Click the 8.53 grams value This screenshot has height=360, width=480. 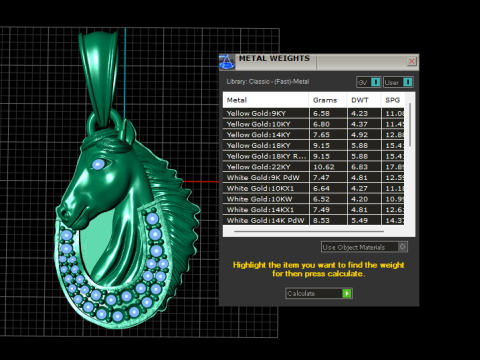pyautogui.click(x=321, y=220)
